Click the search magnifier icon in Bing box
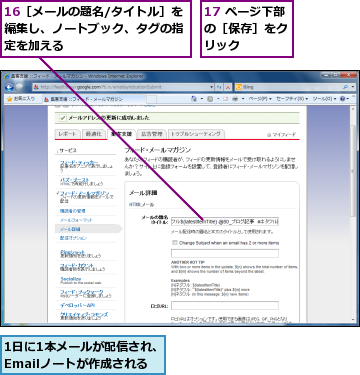Image resolution: width=360 pixels, height=375 pixels. click(345, 87)
